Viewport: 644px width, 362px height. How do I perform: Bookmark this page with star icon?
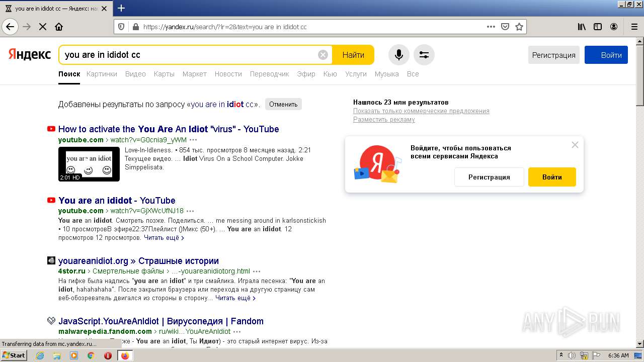(519, 27)
